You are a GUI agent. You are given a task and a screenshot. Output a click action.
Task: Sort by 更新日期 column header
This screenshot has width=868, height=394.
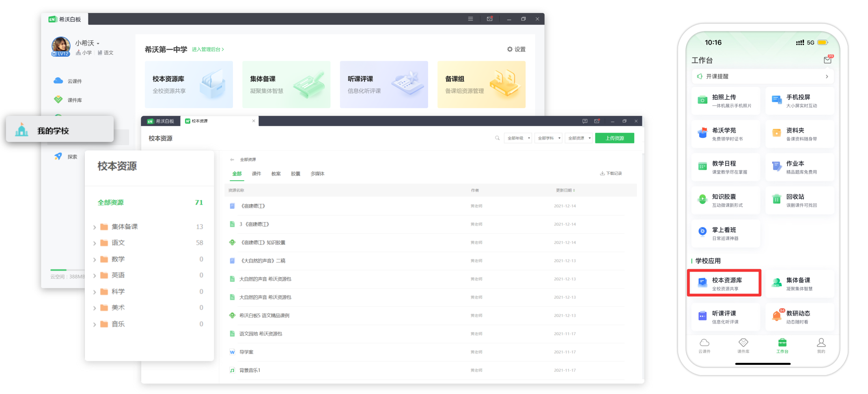pyautogui.click(x=565, y=190)
